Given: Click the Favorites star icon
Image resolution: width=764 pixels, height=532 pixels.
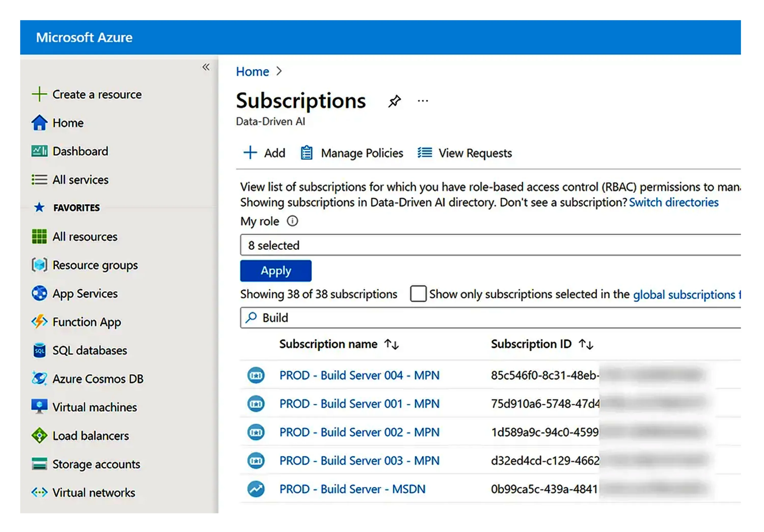Looking at the screenshot, I should (39, 207).
